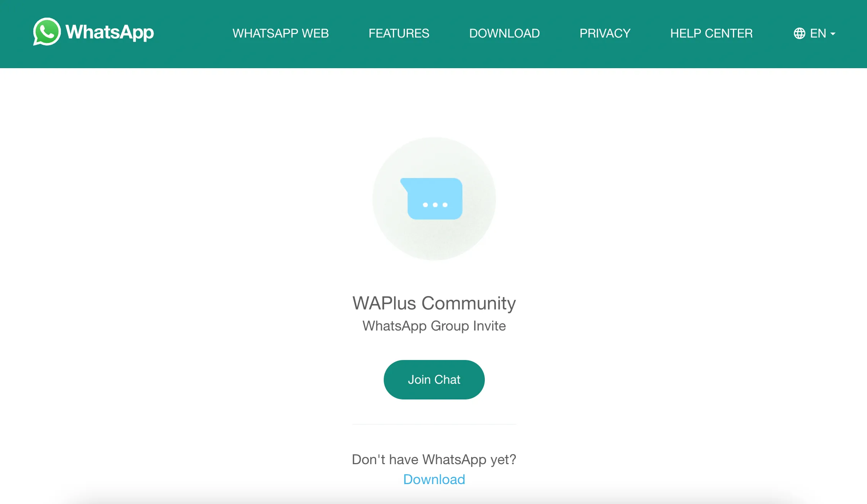Click the three-dot message bubble icon
This screenshot has height=504, width=867.
coord(433,199)
